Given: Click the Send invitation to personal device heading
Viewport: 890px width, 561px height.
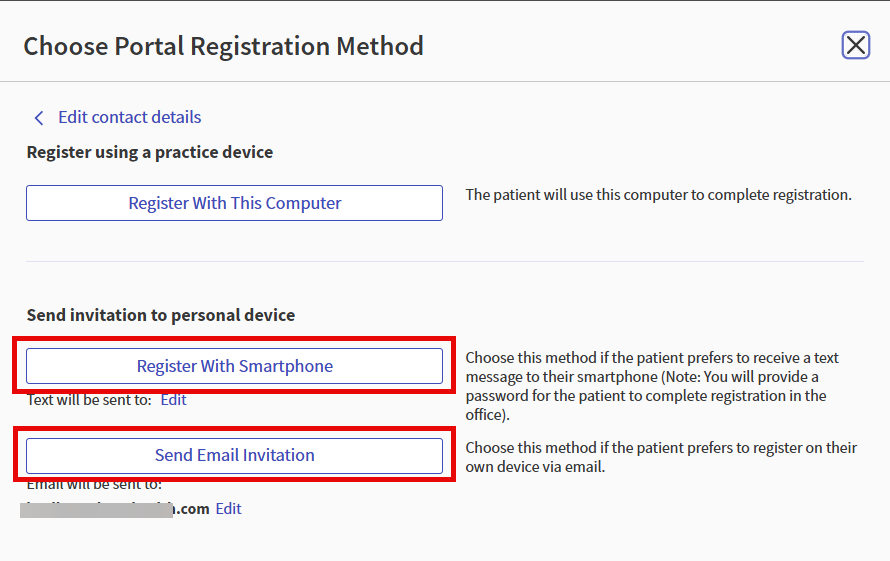Looking at the screenshot, I should pyautogui.click(x=161, y=315).
